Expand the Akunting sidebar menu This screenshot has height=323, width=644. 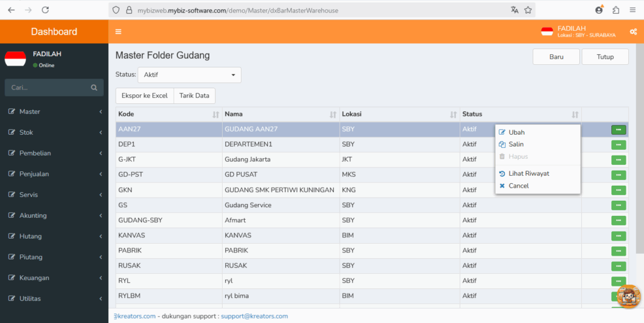[x=54, y=215]
